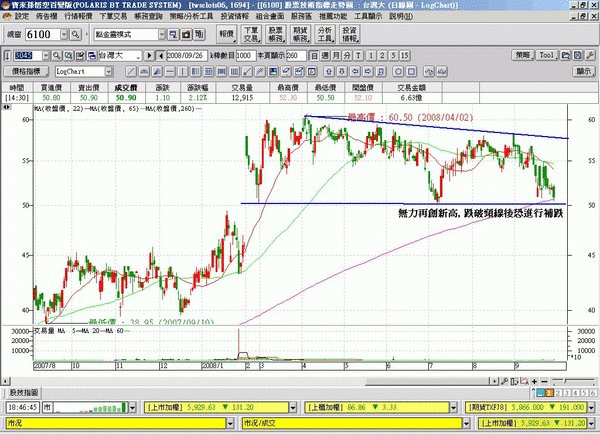Select the rectangle drawing tool
The width and height of the screenshot is (600, 435).
(411, 72)
